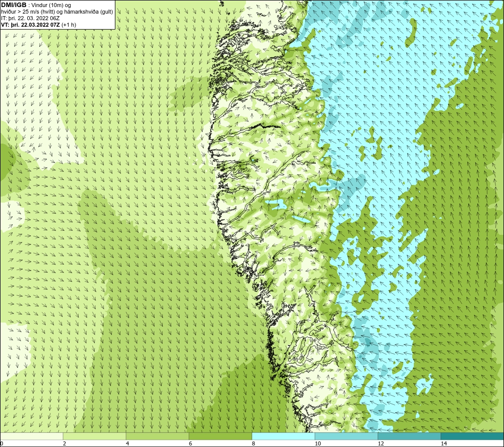The height and width of the screenshot is (447, 504).
Task: Click the legend scale label "6"
Action: 191,443
